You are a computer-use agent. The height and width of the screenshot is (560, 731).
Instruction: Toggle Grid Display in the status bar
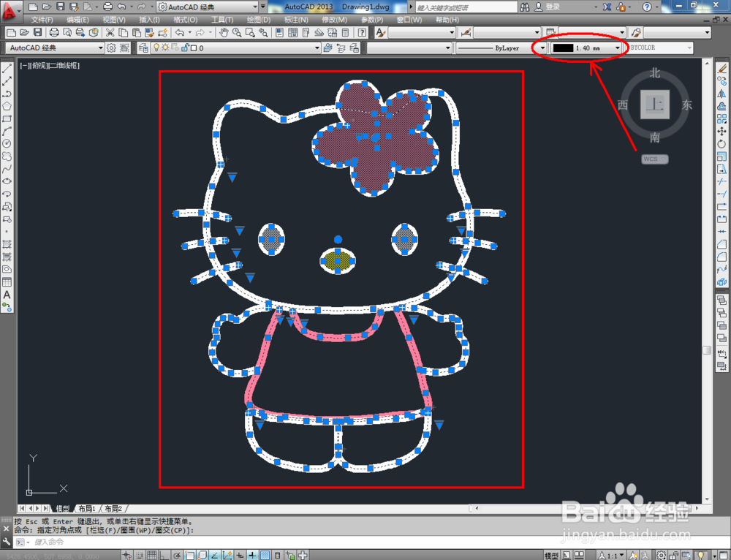pyautogui.click(x=151, y=555)
